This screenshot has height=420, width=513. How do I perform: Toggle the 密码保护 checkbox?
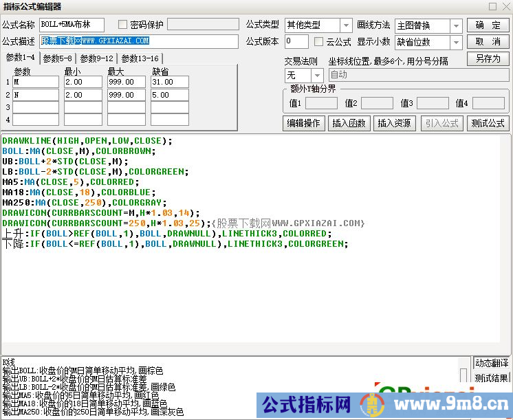pyautogui.click(x=122, y=25)
